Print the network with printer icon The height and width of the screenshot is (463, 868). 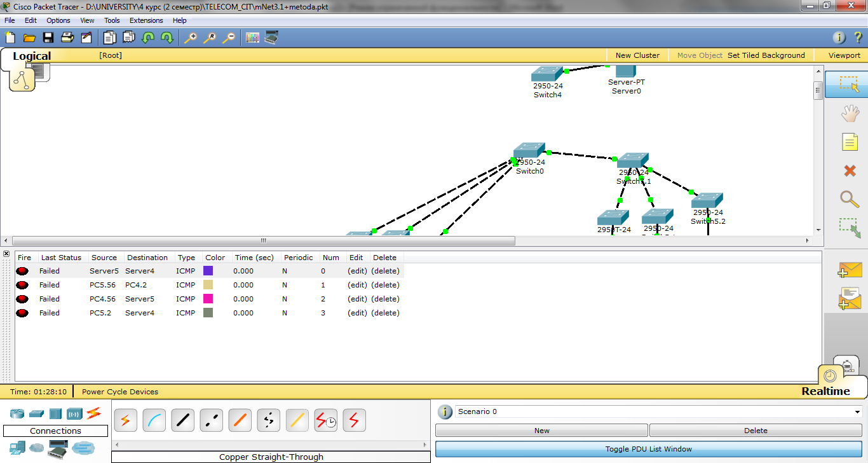(x=67, y=38)
